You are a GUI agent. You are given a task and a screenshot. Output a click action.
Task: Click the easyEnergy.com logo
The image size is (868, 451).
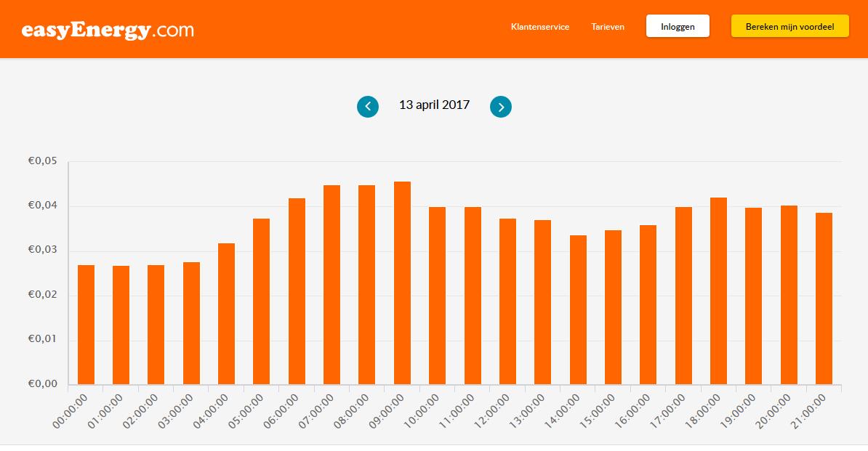(108, 30)
